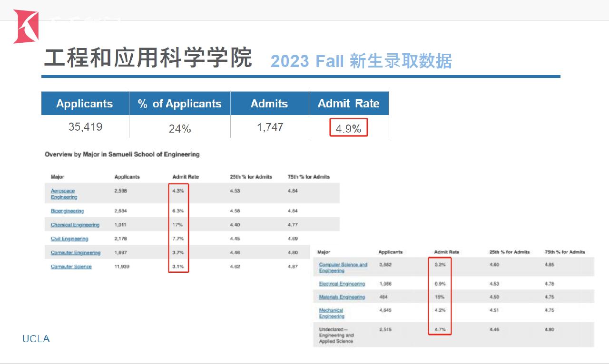Select Mechanical Engineering admit rate 4.2%

pyautogui.click(x=440, y=310)
